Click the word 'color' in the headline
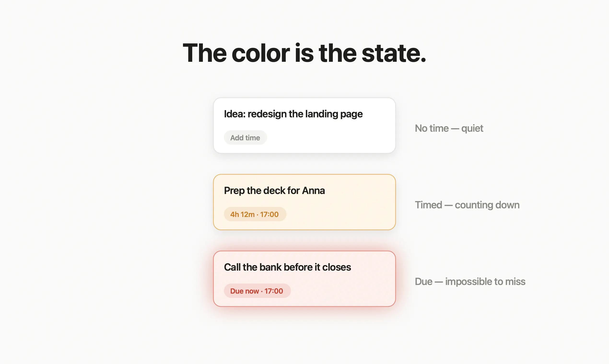 point(261,53)
